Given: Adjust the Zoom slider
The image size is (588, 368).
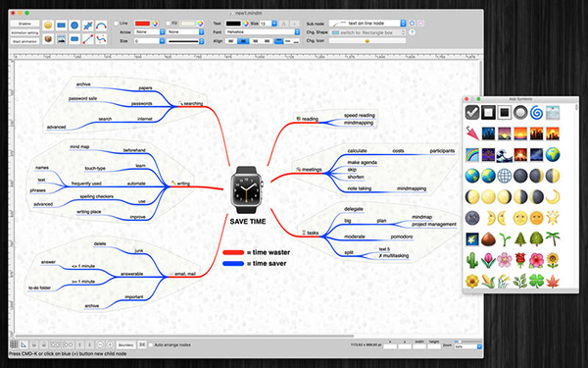Looking at the screenshot, I should (x=468, y=342).
